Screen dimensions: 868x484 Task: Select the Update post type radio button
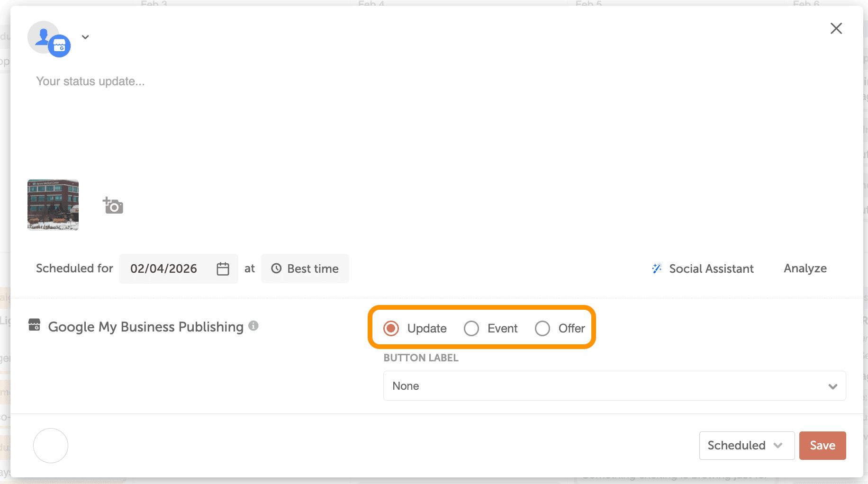click(391, 328)
